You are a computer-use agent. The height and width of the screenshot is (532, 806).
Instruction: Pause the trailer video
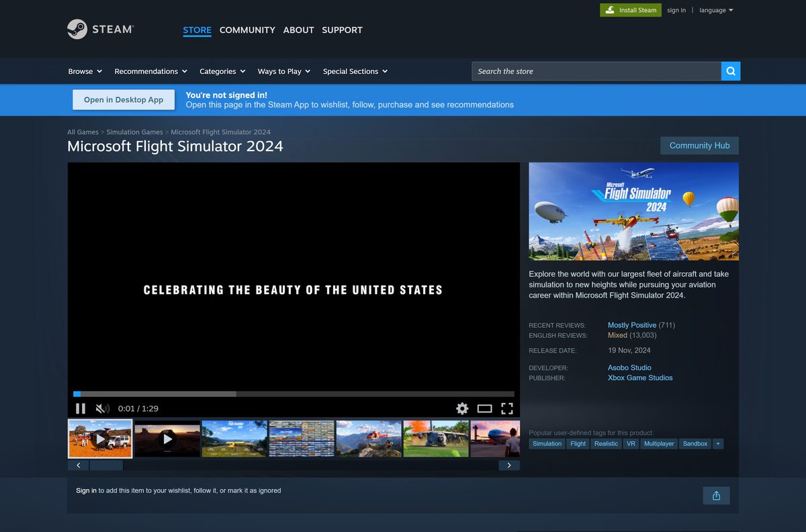click(81, 408)
